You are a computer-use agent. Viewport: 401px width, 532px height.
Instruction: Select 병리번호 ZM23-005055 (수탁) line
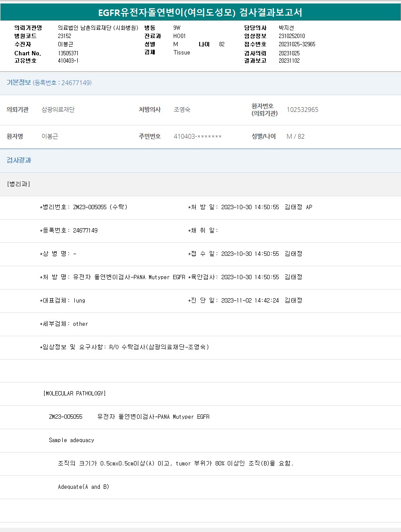pyautogui.click(x=83, y=207)
